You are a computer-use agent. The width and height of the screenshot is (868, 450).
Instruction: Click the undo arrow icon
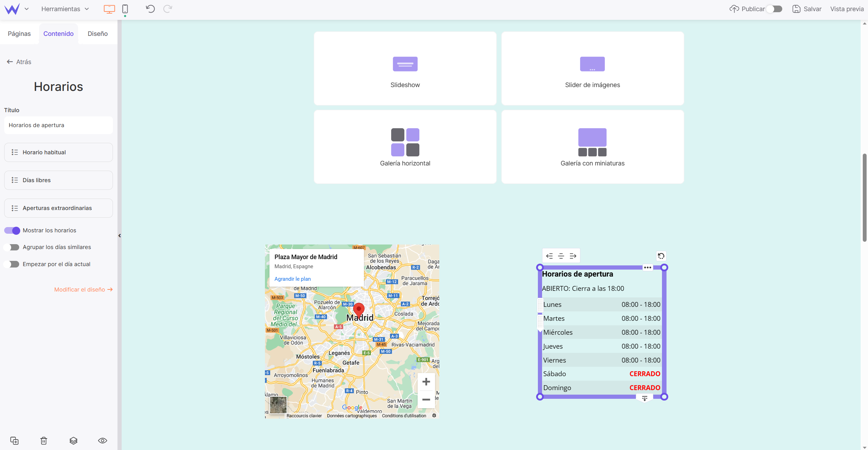(150, 9)
